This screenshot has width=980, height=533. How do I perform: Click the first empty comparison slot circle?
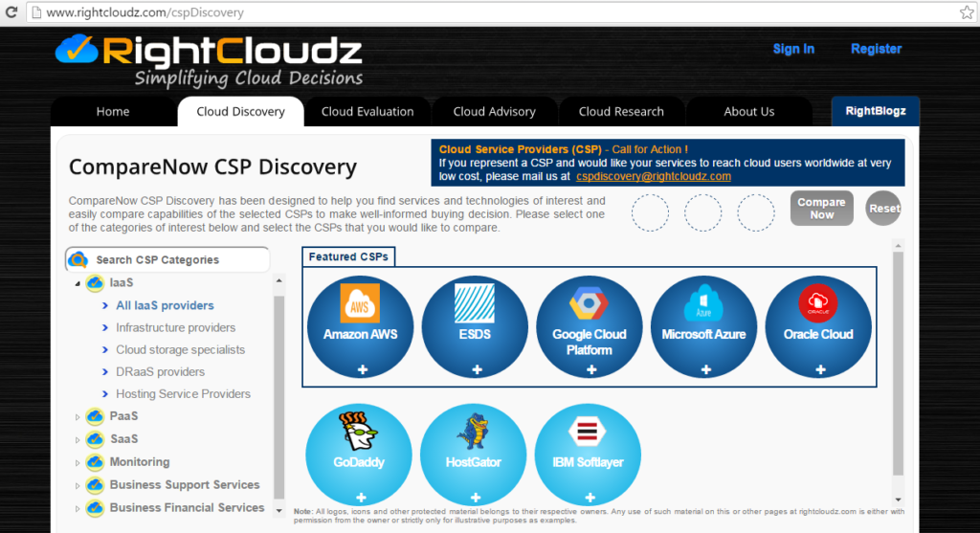pyautogui.click(x=650, y=212)
